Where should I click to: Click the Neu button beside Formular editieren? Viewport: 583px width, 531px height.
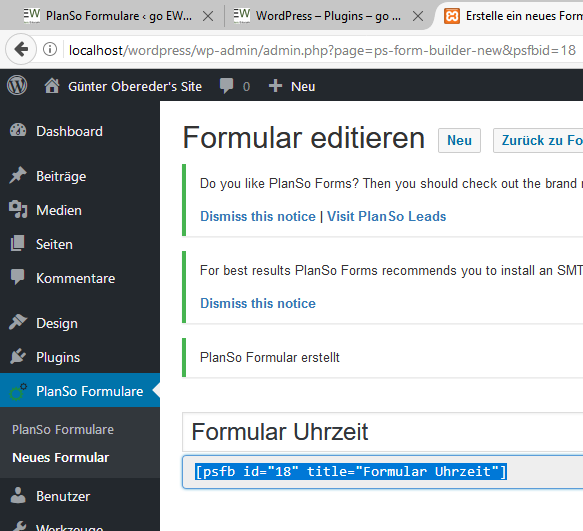(459, 141)
